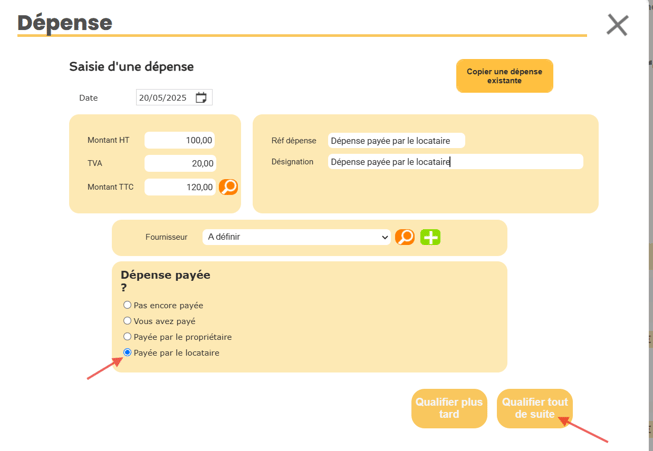Open the calendar picker in Date field
653x451 pixels.
click(x=201, y=98)
